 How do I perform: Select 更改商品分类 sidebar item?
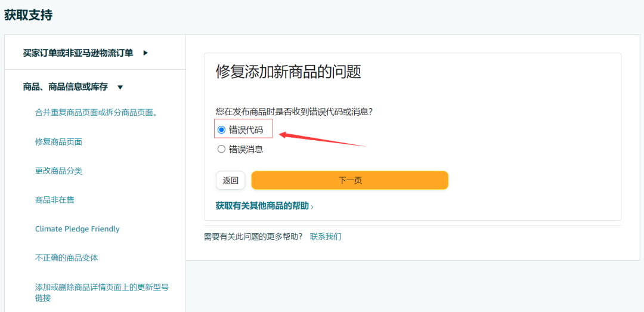[x=58, y=171]
